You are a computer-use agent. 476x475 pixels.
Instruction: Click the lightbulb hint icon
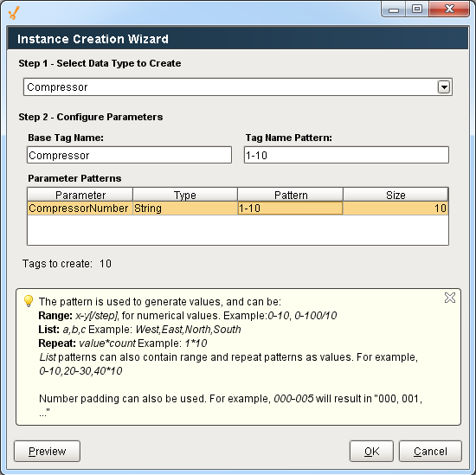click(x=29, y=301)
